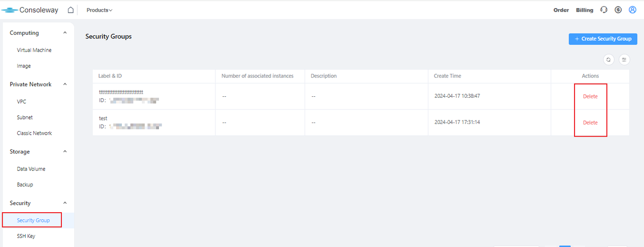The image size is (644, 247).
Task: Open table column settings icon
Action: 624,59
